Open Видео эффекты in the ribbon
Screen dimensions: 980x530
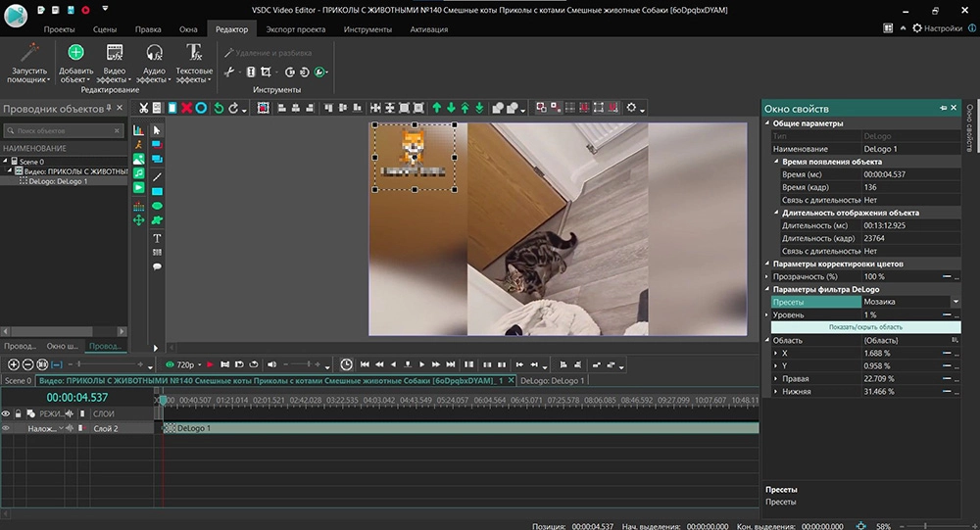pyautogui.click(x=115, y=53)
